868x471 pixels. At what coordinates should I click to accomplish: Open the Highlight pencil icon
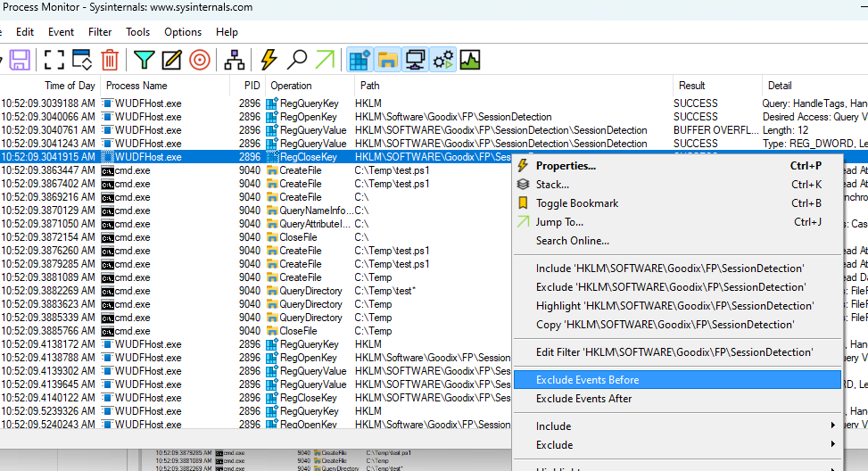click(171, 60)
